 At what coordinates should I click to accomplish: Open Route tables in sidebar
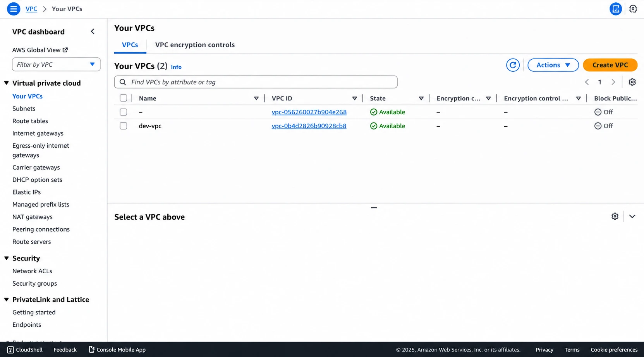[x=30, y=121]
